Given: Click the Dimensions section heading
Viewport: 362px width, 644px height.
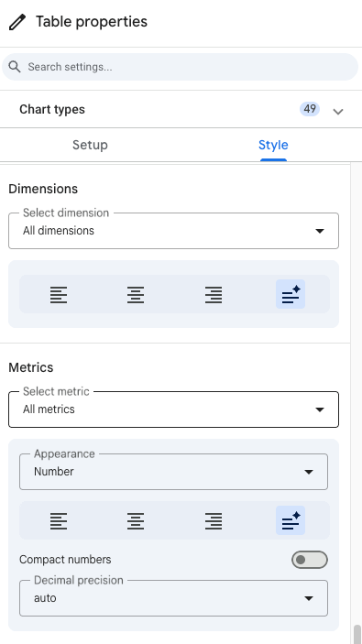Looking at the screenshot, I should tap(43, 189).
